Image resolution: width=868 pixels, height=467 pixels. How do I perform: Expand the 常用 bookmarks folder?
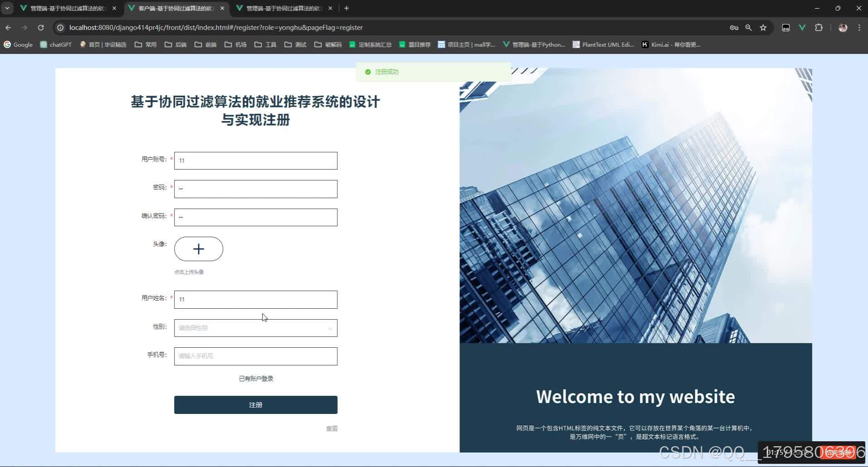(x=146, y=44)
